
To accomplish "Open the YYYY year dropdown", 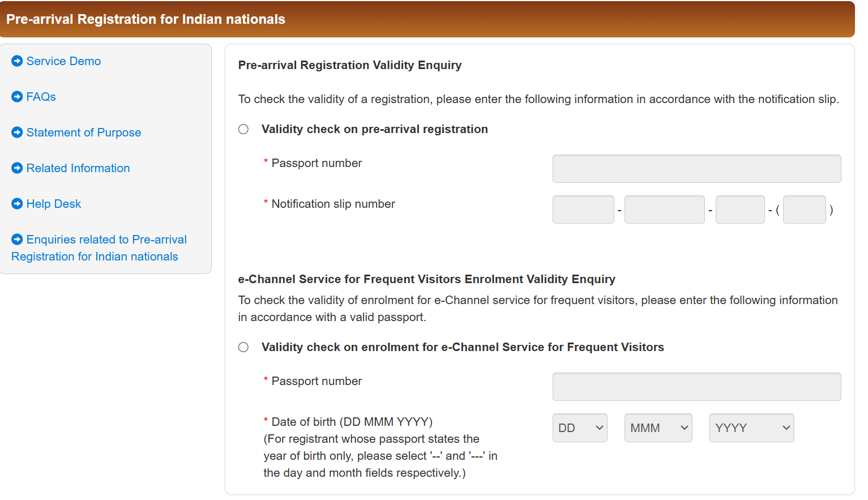I will [x=751, y=428].
